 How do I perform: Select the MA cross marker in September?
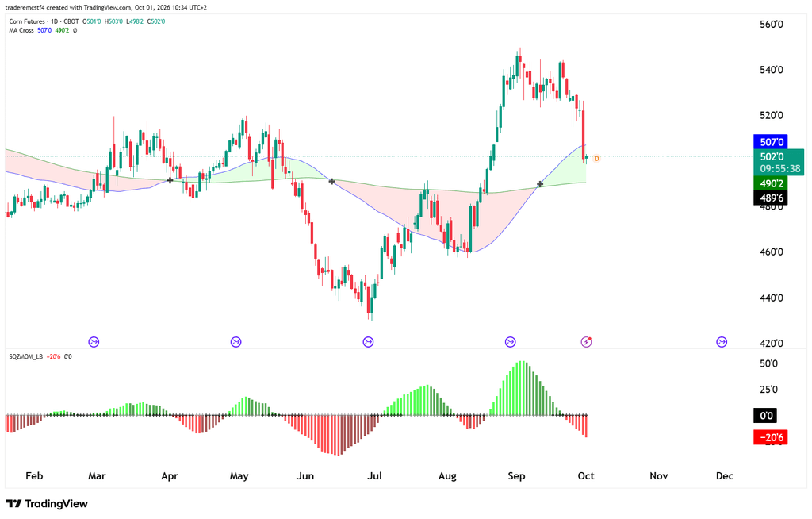(x=540, y=184)
